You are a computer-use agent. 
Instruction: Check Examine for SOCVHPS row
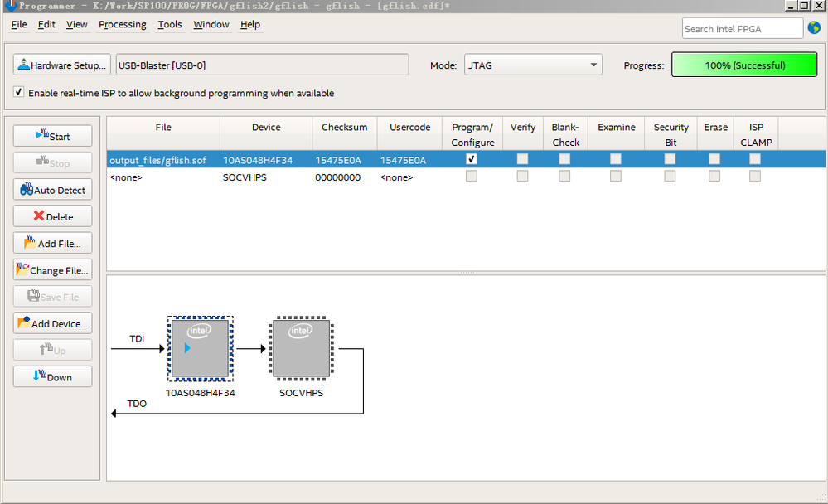tap(616, 176)
